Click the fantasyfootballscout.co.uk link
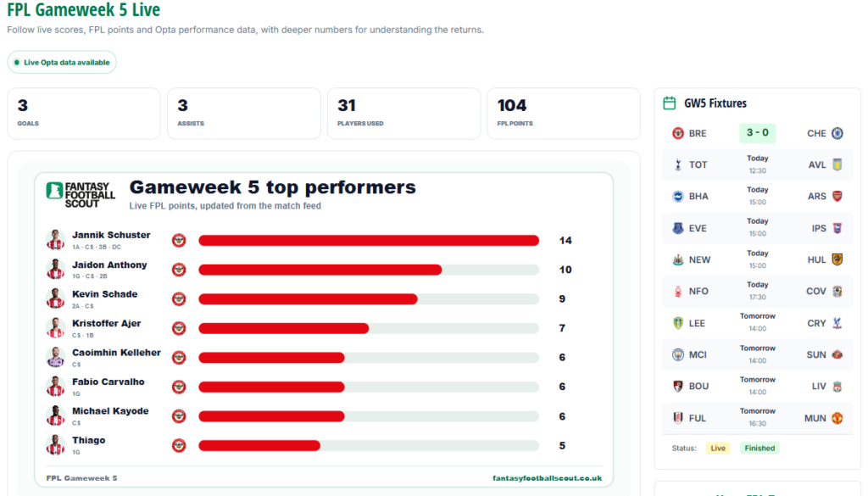The image size is (868, 496). click(x=547, y=478)
